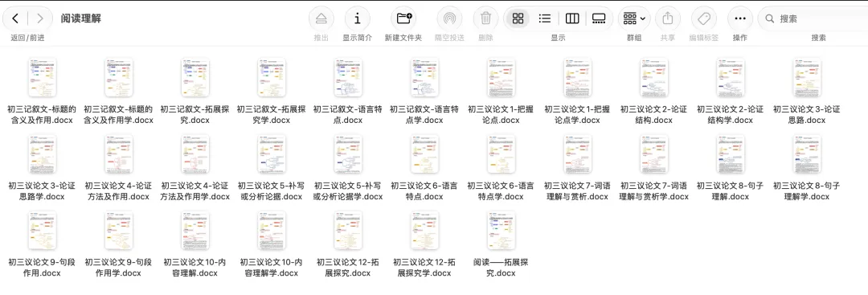This screenshot has height=295, width=868.
Task: Select file 初三议论文10-内容理解.docx
Action: pos(194,244)
